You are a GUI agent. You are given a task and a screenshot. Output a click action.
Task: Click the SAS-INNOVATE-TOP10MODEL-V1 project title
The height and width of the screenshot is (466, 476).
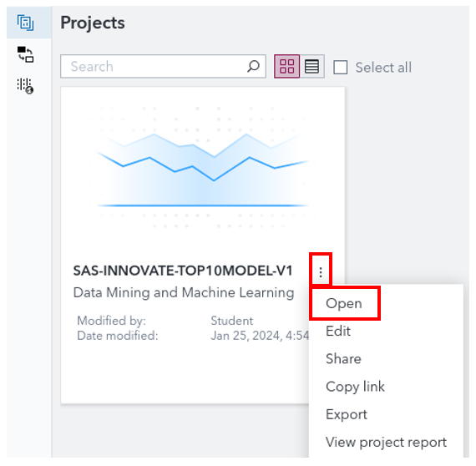pos(183,271)
